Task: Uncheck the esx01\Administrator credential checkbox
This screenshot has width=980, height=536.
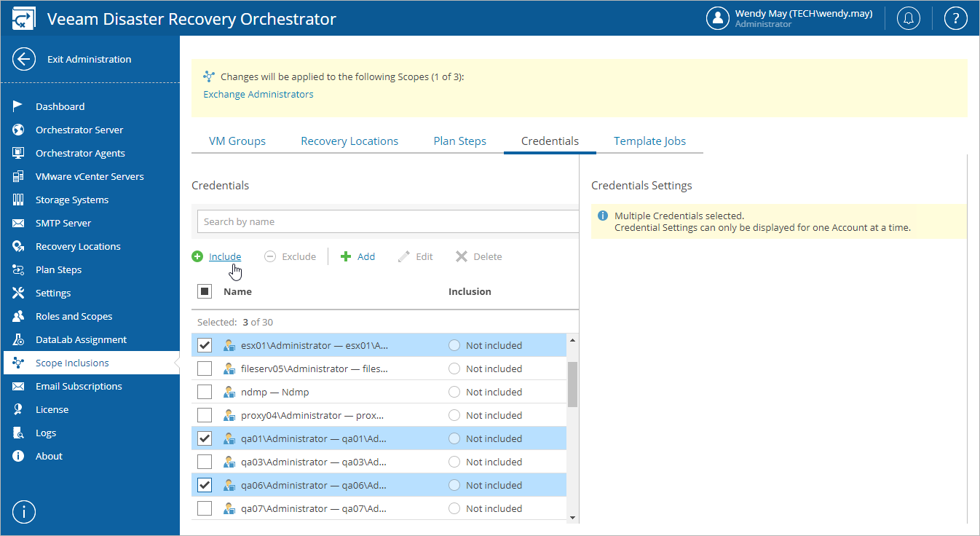Action: pos(205,345)
